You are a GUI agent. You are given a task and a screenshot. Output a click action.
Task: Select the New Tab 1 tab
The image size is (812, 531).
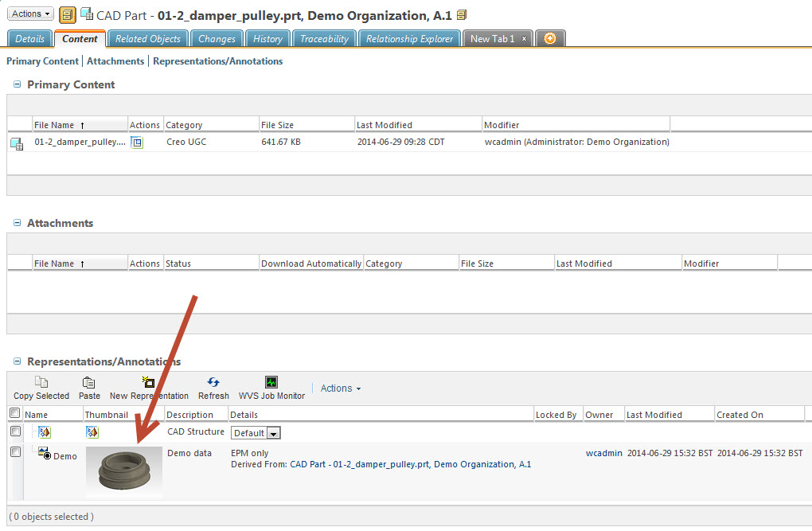tap(493, 39)
